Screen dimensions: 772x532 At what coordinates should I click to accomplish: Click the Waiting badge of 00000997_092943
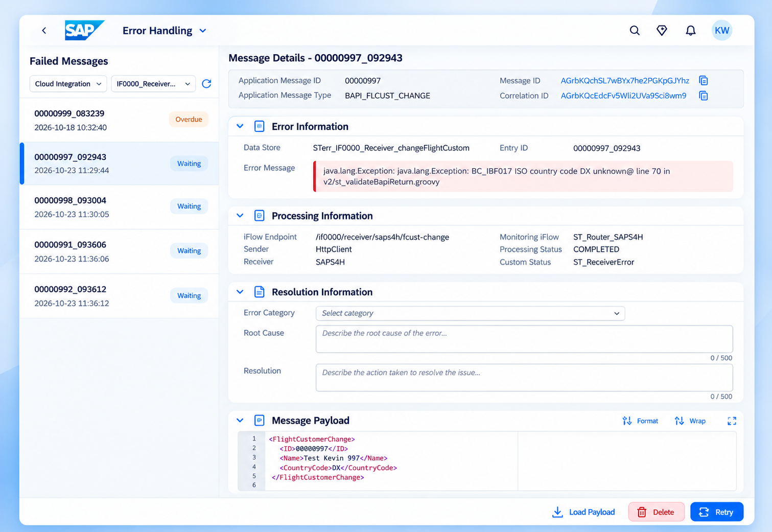pyautogui.click(x=189, y=164)
